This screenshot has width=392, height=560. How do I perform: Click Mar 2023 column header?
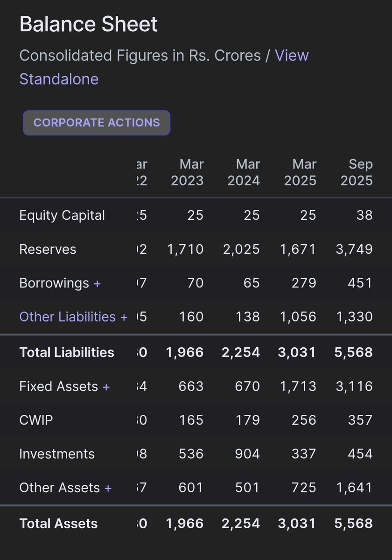tap(187, 172)
